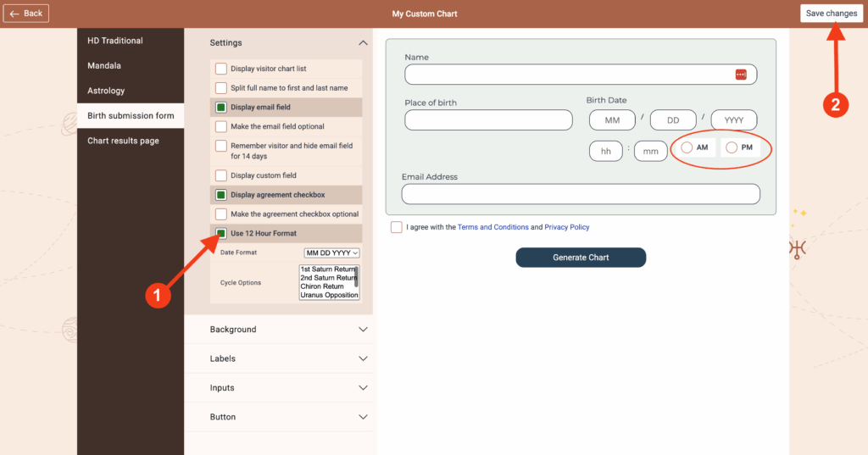
Task: Switch to the HD Traditional tab
Action: (x=115, y=41)
